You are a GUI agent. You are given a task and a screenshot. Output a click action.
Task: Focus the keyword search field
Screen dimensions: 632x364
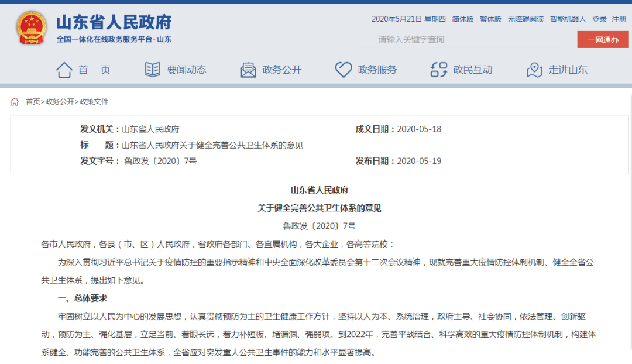click(463, 40)
